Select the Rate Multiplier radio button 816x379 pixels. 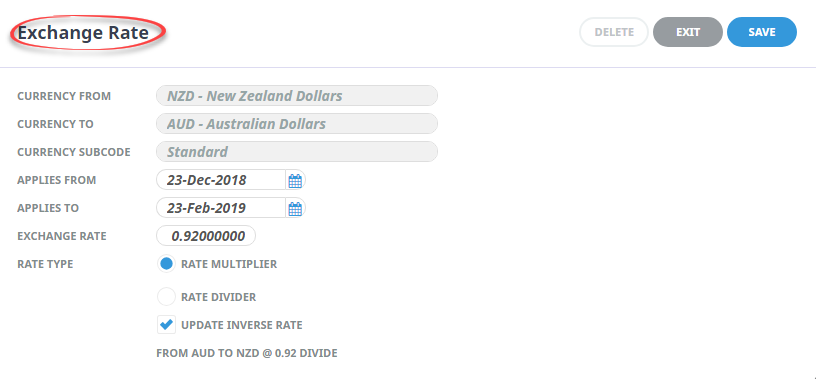(x=166, y=264)
